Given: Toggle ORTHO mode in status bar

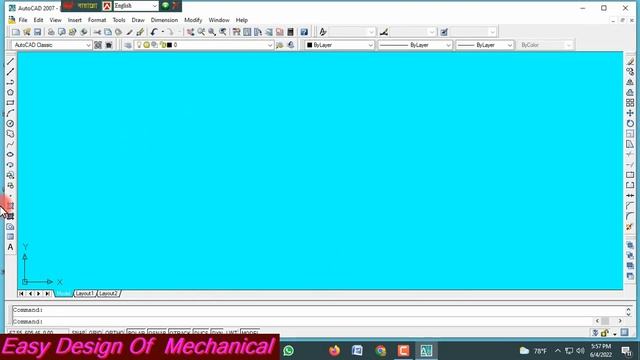Looking at the screenshot, I should click(x=114, y=332).
